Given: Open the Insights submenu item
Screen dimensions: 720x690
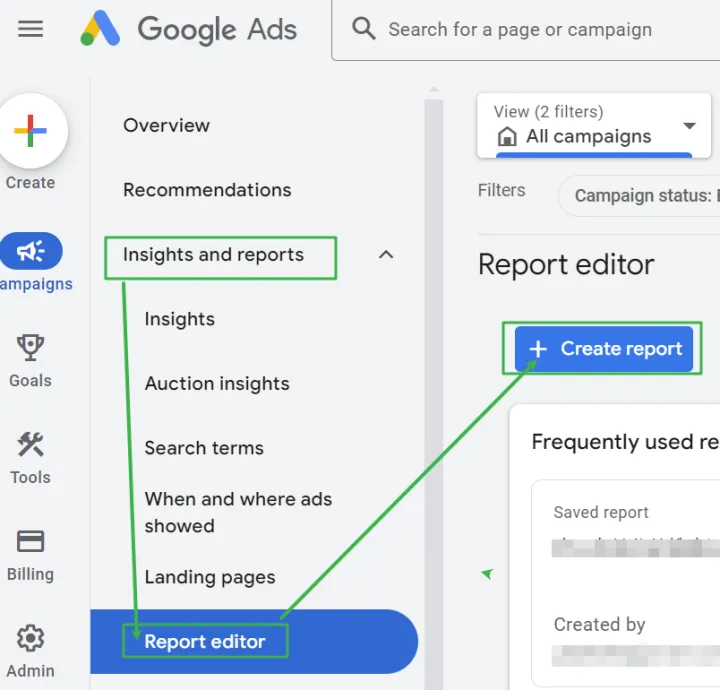Looking at the screenshot, I should pos(180,319).
